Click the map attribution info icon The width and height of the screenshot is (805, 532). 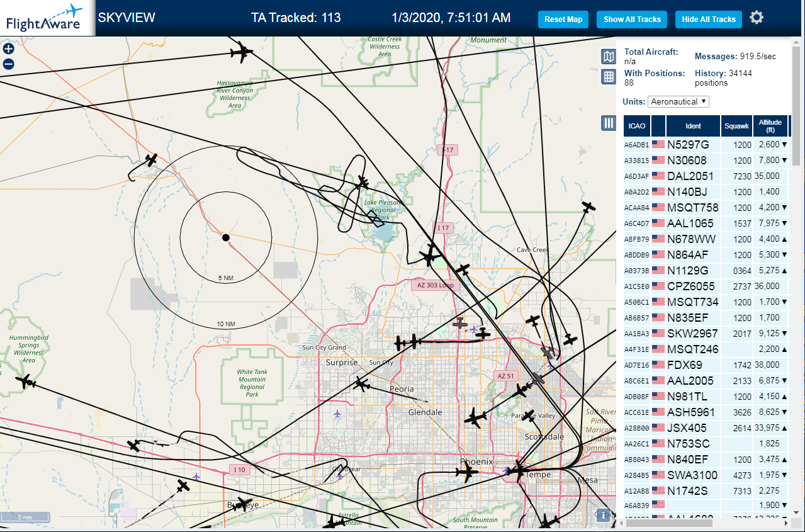tap(603, 514)
